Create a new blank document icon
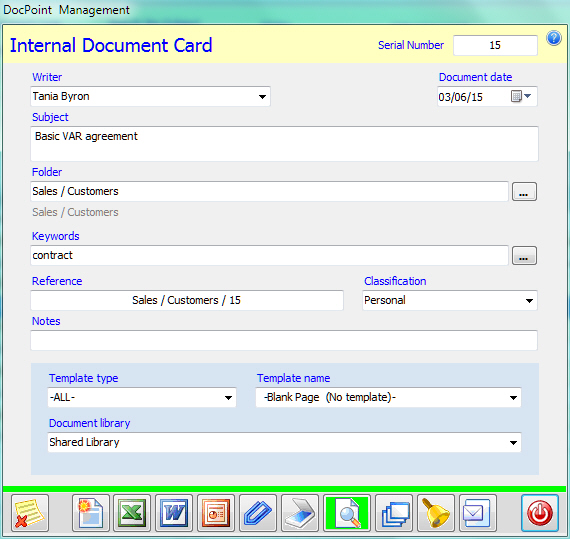 click(x=91, y=513)
